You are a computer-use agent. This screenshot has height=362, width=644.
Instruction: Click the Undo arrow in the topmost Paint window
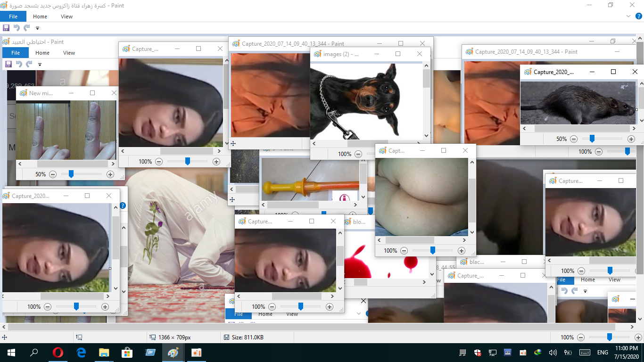click(17, 28)
